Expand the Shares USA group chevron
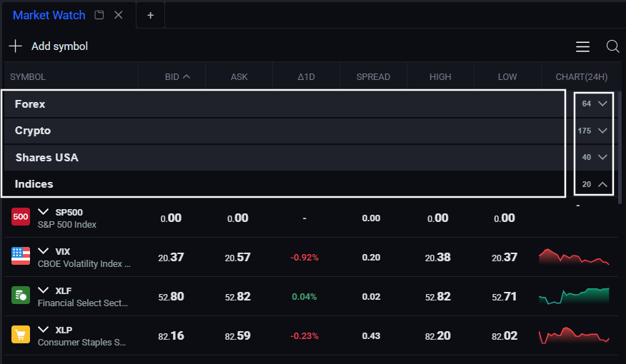The width and height of the screenshot is (626, 364). point(602,157)
